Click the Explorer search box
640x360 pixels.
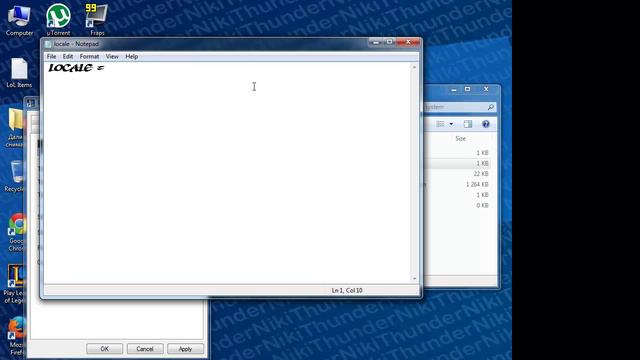point(460,107)
